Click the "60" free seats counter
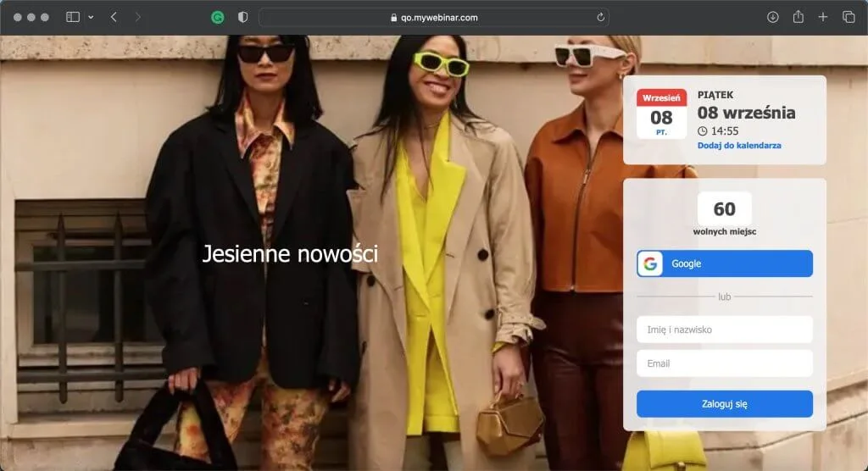Screen dimensions: 868x471 click(725, 208)
